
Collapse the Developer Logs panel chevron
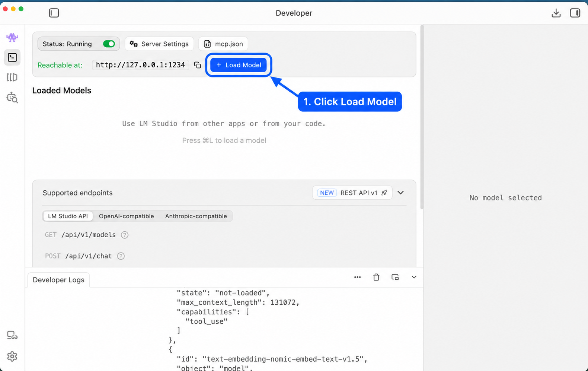click(x=414, y=277)
